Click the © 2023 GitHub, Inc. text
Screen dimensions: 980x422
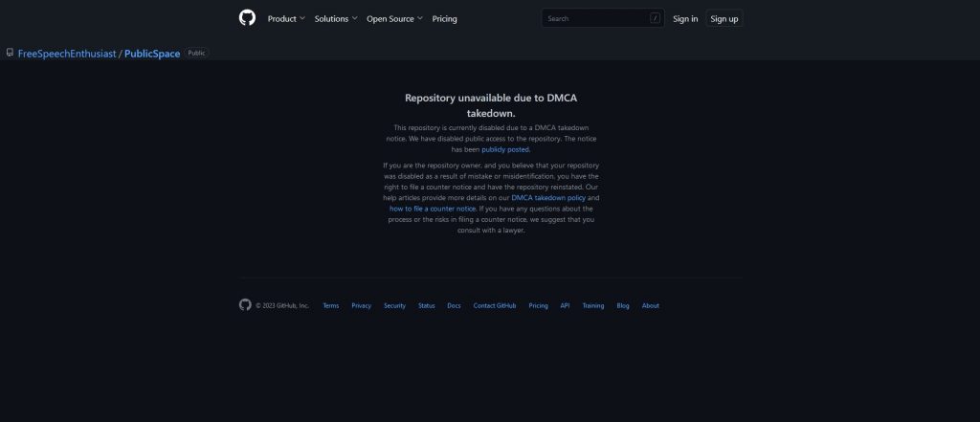[282, 305]
